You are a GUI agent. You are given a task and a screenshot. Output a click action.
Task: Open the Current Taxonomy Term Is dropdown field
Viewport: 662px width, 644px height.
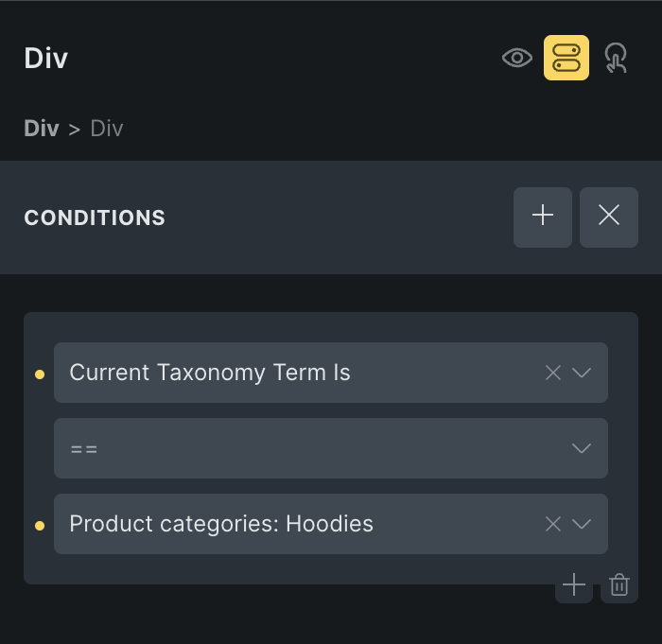[x=331, y=373]
